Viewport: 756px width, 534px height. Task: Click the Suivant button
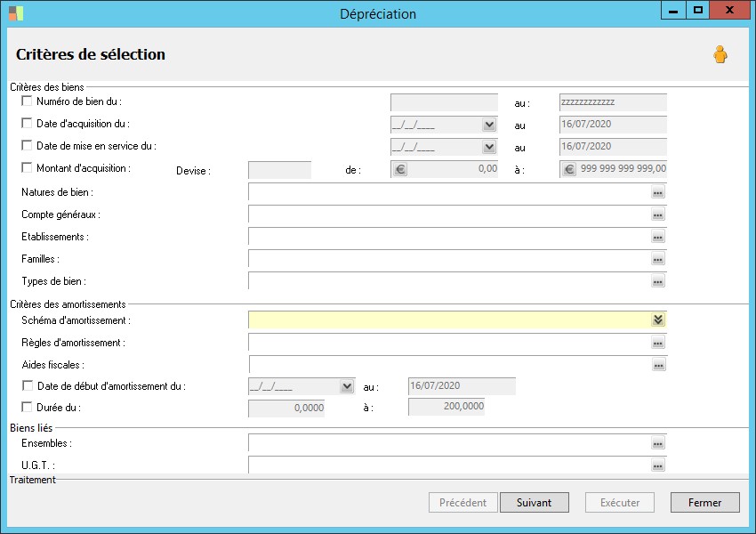[534, 503]
